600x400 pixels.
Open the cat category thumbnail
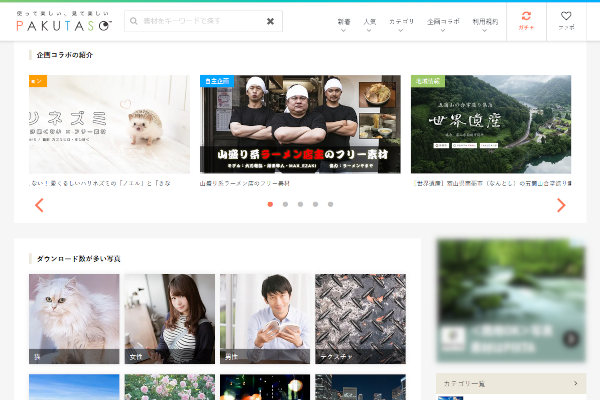[74, 318]
